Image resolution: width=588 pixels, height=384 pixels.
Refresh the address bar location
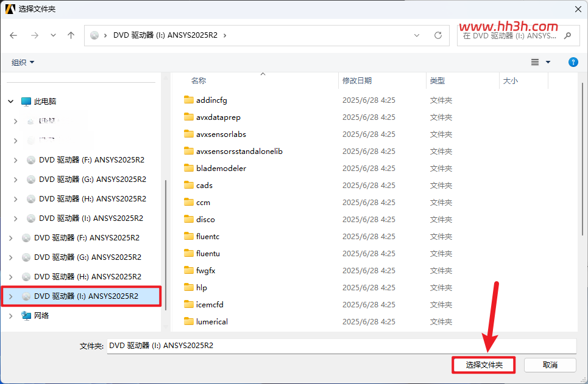[438, 35]
